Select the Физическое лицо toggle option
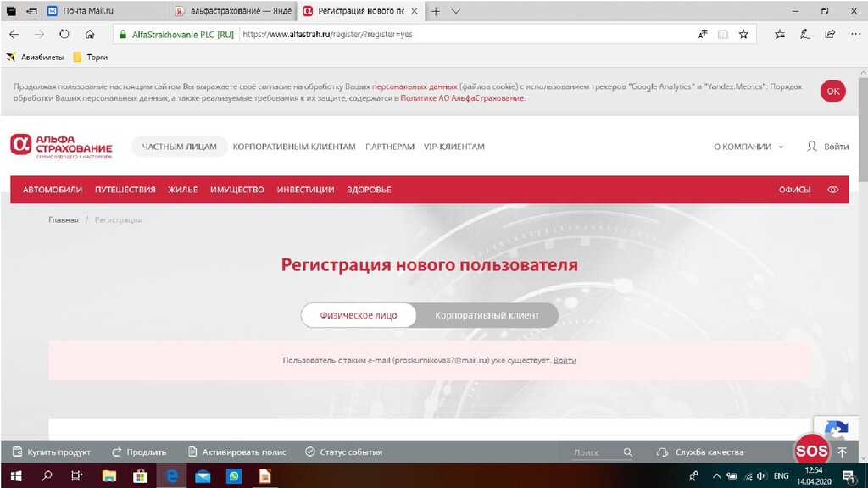This screenshot has height=488, width=868. click(359, 315)
